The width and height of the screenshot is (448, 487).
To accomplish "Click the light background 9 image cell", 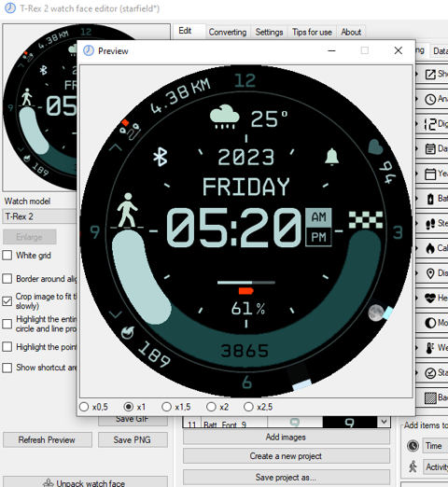I will coord(295,422).
